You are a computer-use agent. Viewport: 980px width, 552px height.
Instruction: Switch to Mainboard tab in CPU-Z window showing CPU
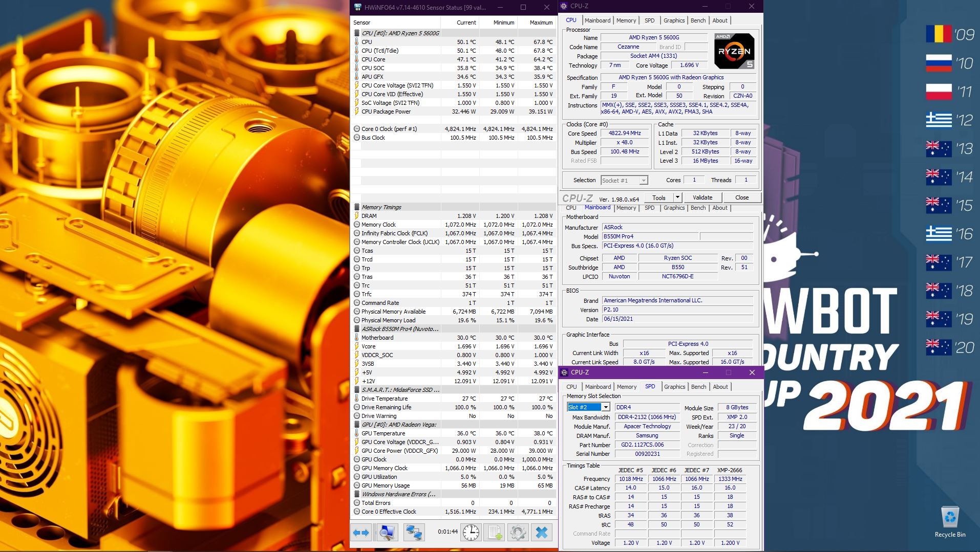point(598,20)
